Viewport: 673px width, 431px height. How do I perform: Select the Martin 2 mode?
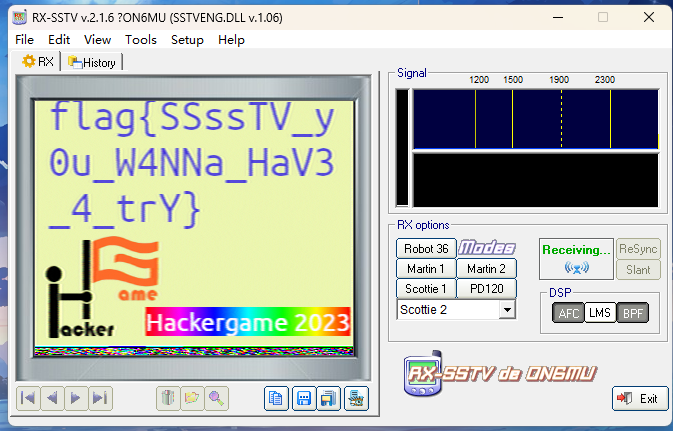click(x=486, y=269)
